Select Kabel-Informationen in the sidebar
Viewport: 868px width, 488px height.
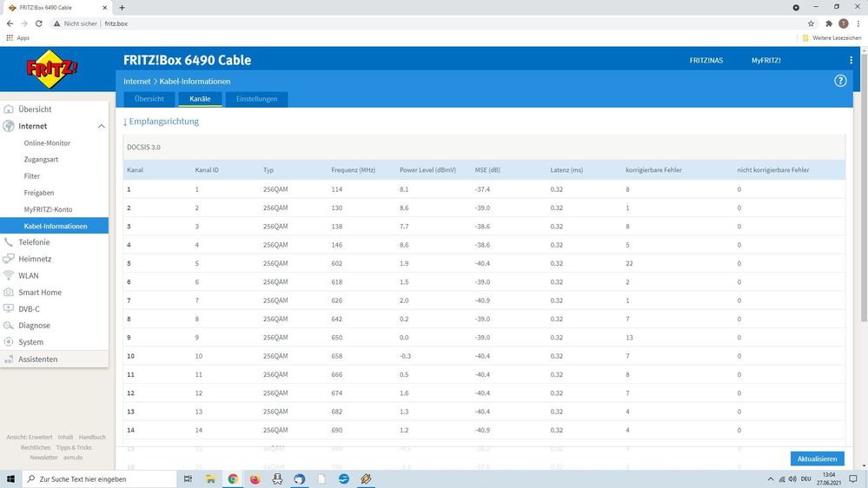pos(54,226)
